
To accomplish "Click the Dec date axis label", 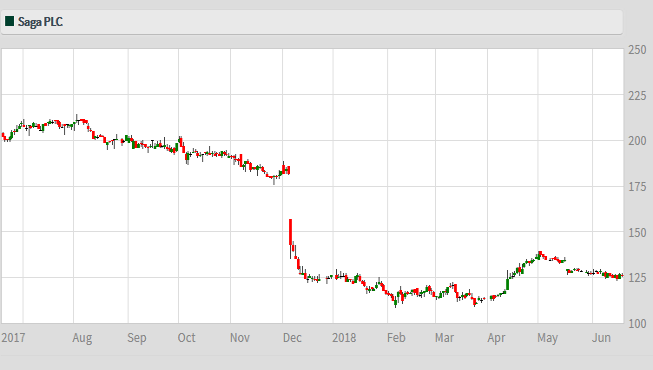I will (292, 338).
